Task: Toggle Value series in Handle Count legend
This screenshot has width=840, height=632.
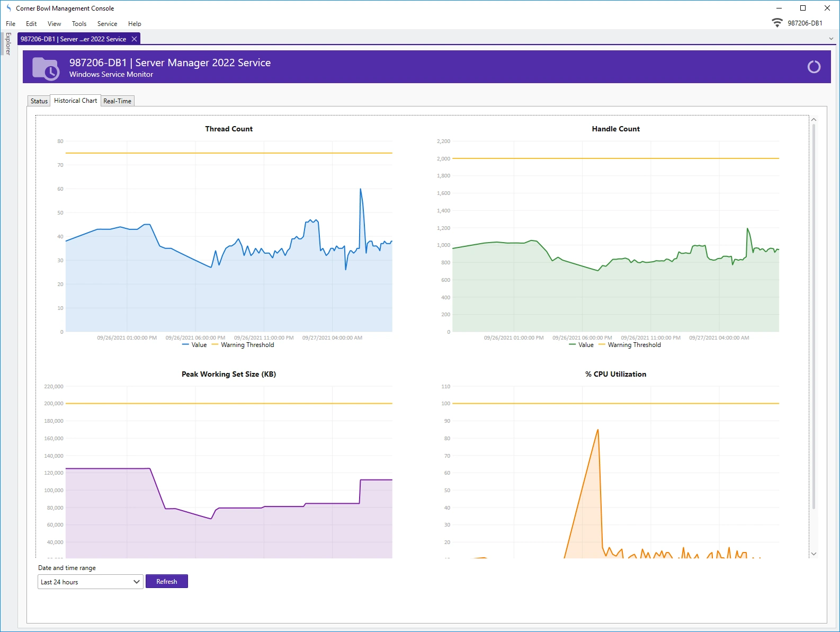Action: [x=581, y=345]
